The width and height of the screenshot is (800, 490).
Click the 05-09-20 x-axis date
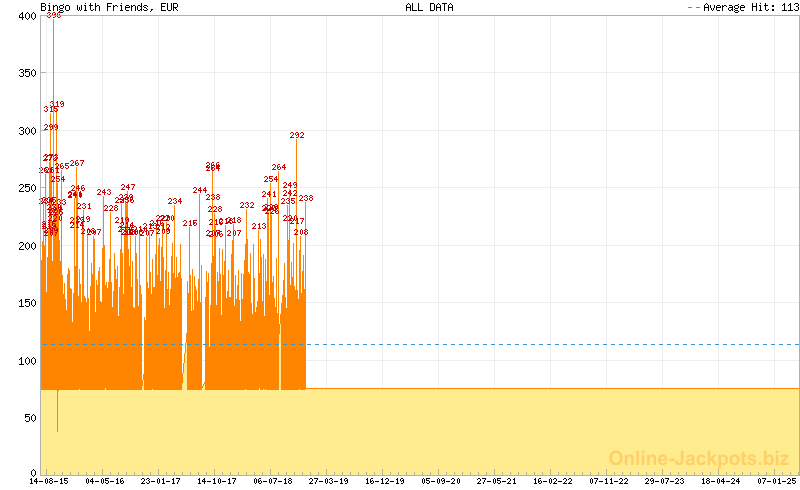click(x=441, y=481)
